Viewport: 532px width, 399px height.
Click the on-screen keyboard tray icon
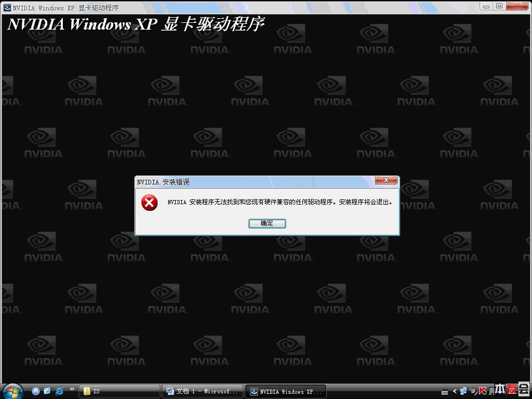click(445, 392)
